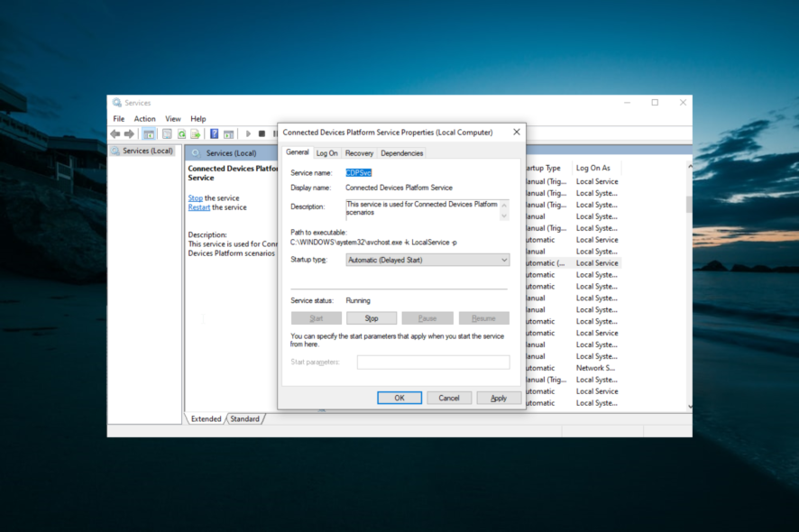The image size is (799, 532).
Task: Click the Start parameters input field
Action: 433,362
